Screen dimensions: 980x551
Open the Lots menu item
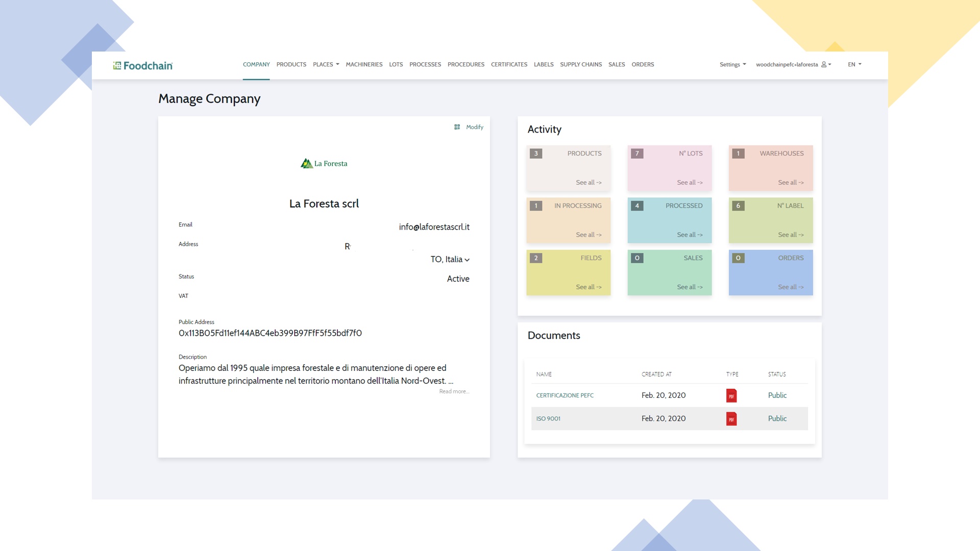click(396, 64)
